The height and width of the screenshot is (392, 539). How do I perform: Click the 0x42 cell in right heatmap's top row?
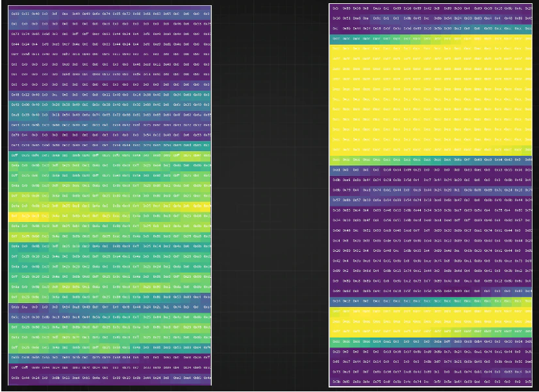pyautogui.click(x=427, y=8)
